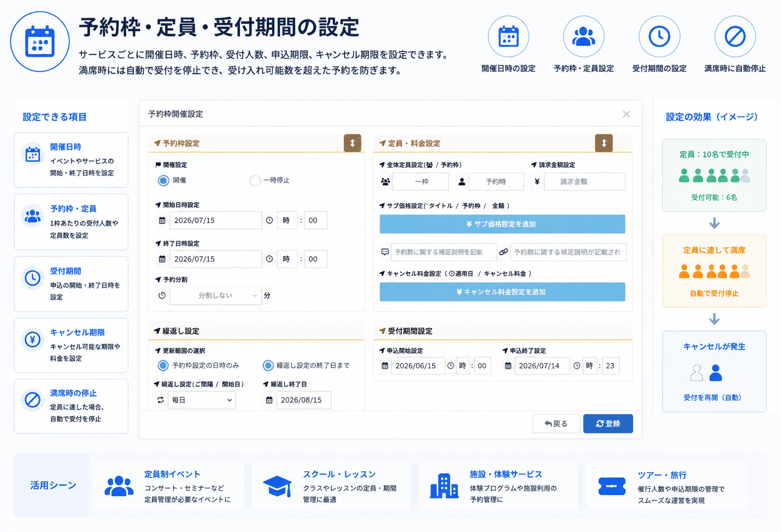Click the 開催日時の設定 calendar icon
Image resolution: width=782 pixels, height=532 pixels.
point(508,36)
